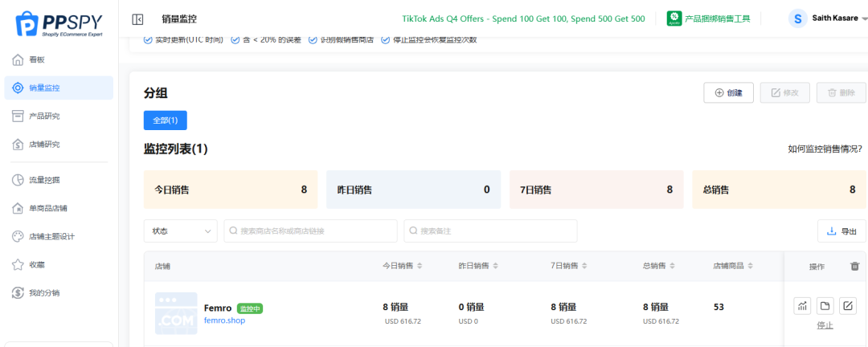The height and width of the screenshot is (347, 868).
Task: Click the folder group icon for Femro
Action: [825, 305]
